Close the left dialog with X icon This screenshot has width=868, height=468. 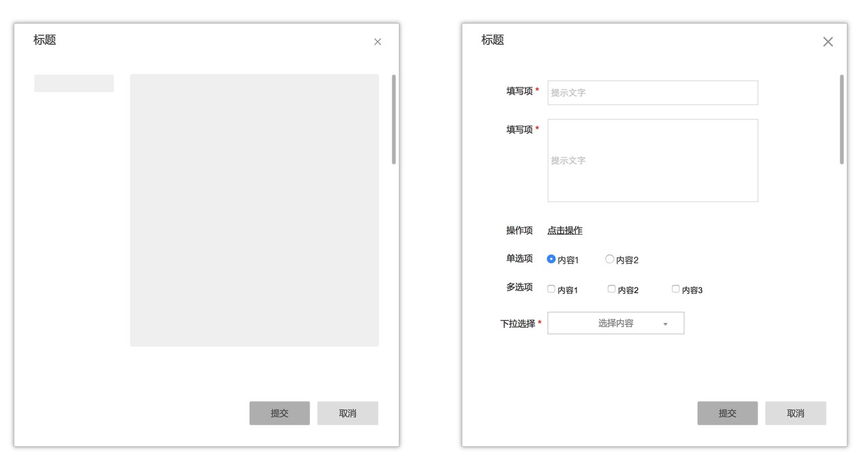tap(378, 42)
